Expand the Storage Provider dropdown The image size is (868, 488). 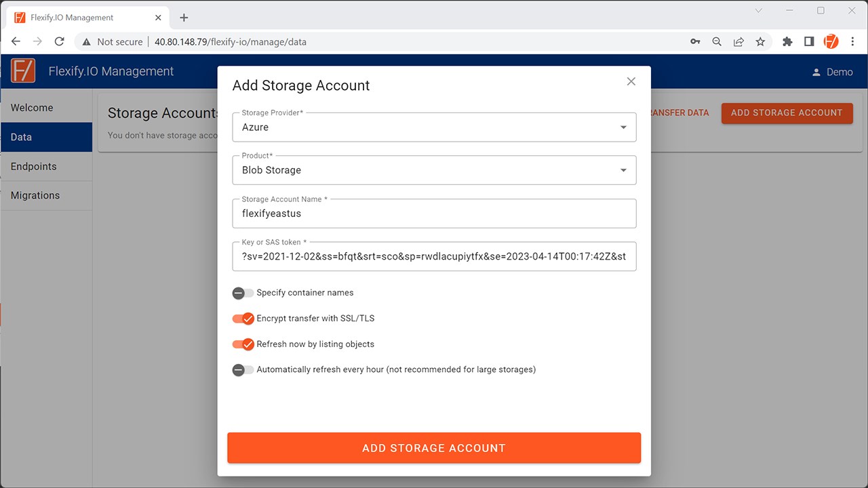(434, 127)
